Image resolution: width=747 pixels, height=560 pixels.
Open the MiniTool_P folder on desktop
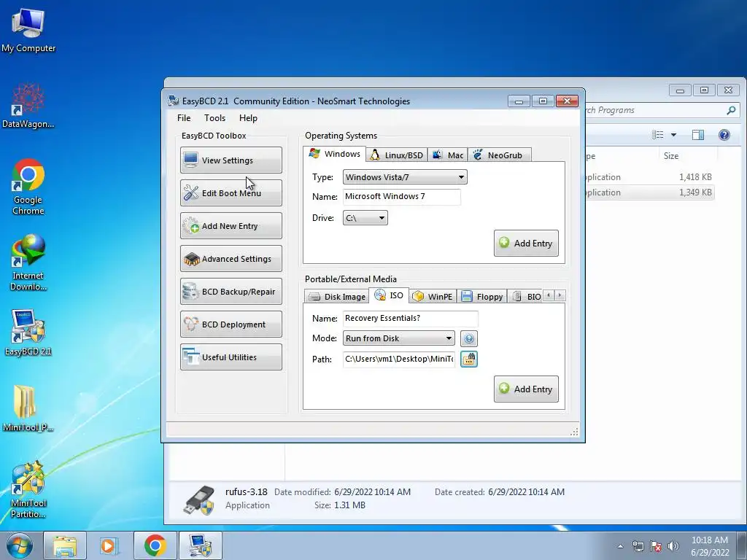tap(28, 408)
